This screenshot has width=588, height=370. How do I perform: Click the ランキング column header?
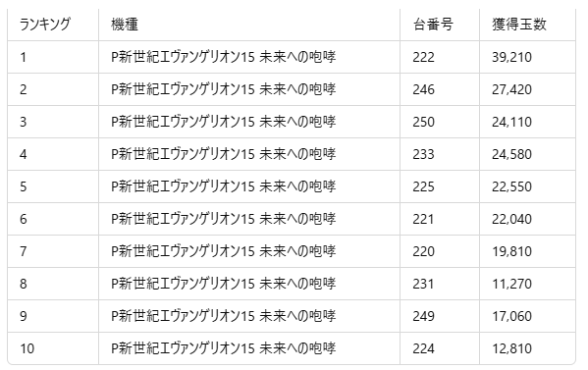(44, 25)
